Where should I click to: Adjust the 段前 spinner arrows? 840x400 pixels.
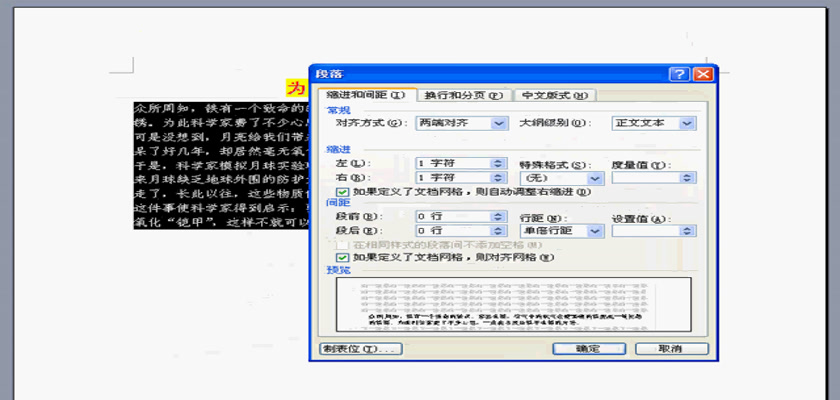pyautogui.click(x=499, y=216)
